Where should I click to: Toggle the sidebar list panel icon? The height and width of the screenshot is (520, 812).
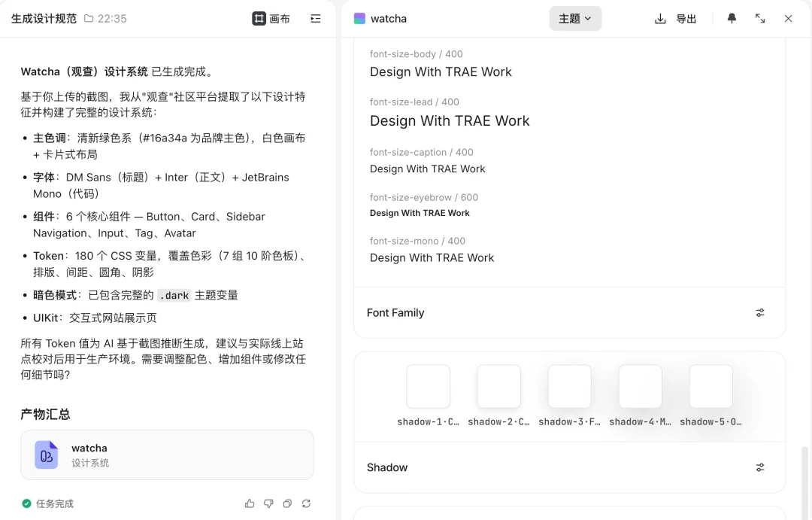(315, 19)
